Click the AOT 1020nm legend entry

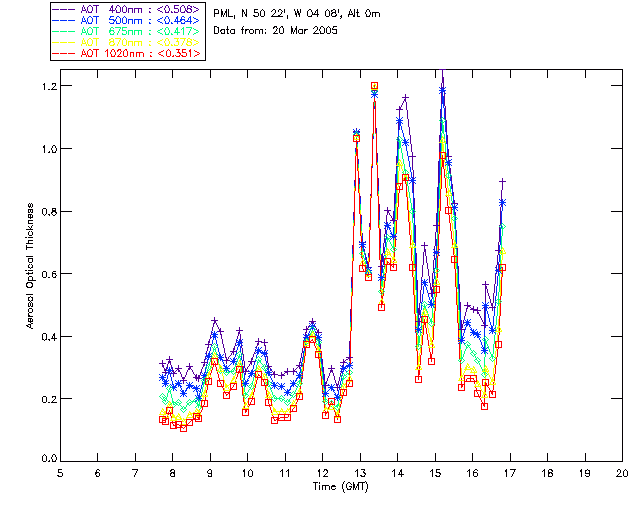127,53
